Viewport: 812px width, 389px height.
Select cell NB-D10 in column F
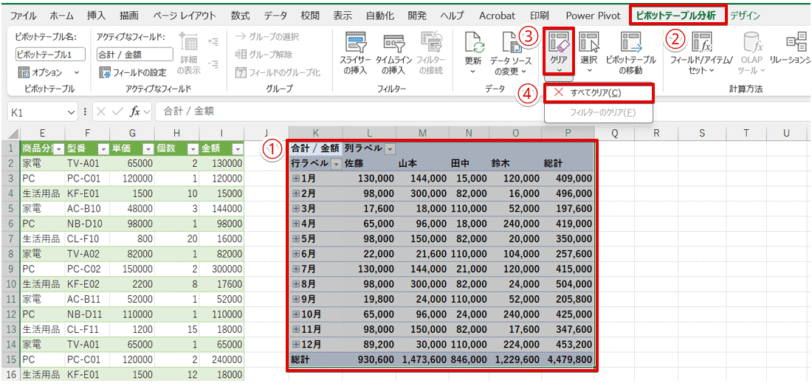point(87,223)
